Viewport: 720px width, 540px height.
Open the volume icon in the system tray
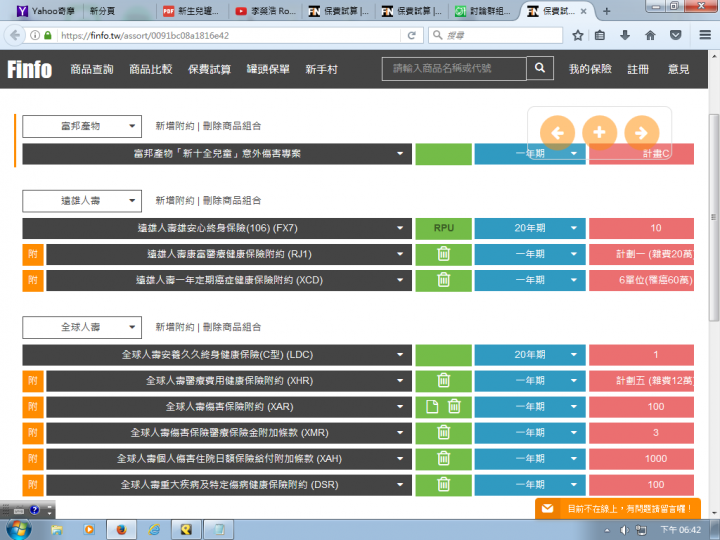624,530
